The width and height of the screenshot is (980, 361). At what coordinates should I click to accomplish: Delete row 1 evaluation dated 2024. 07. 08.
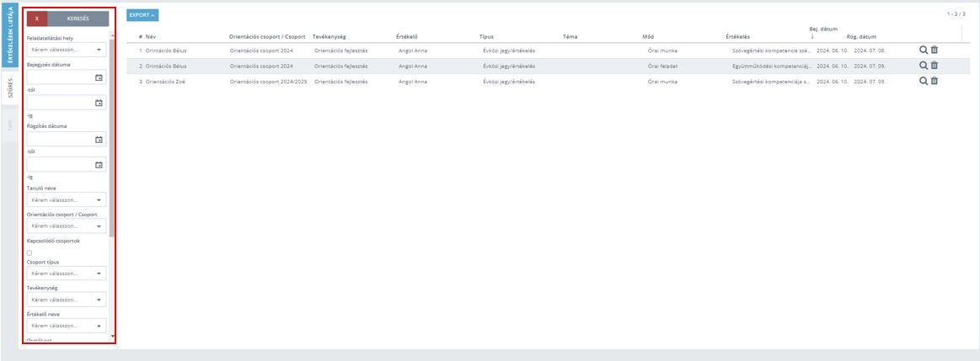[934, 50]
